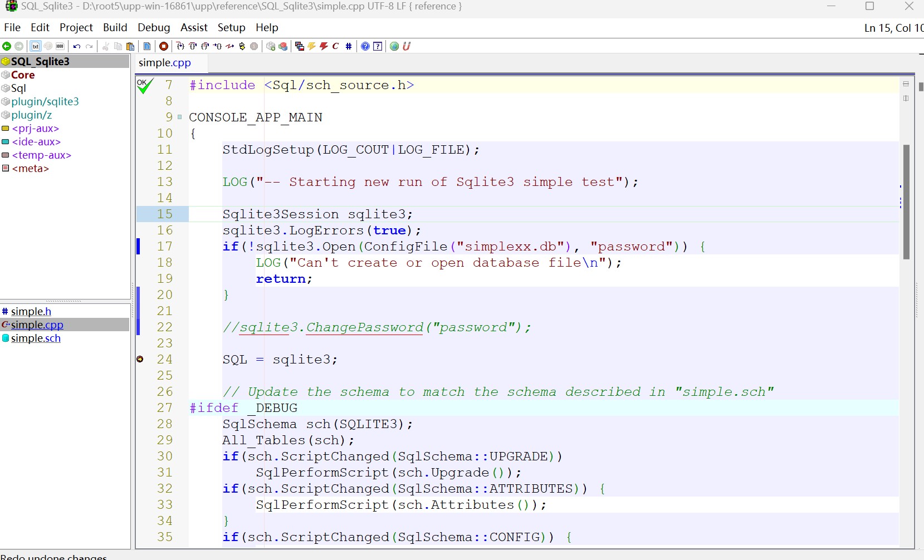Expand the <meta> package entry
The width and height of the screenshot is (924, 560).
click(x=31, y=169)
